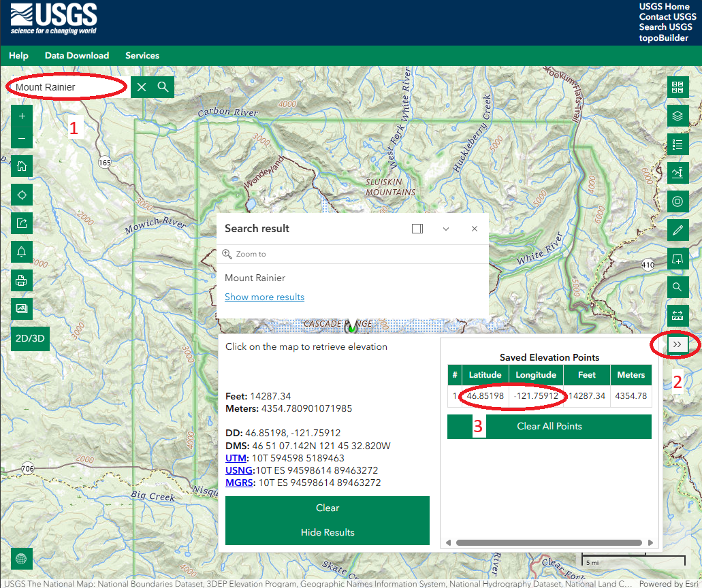
Task: Select meters cell 4354.78 in table
Action: pyautogui.click(x=631, y=396)
